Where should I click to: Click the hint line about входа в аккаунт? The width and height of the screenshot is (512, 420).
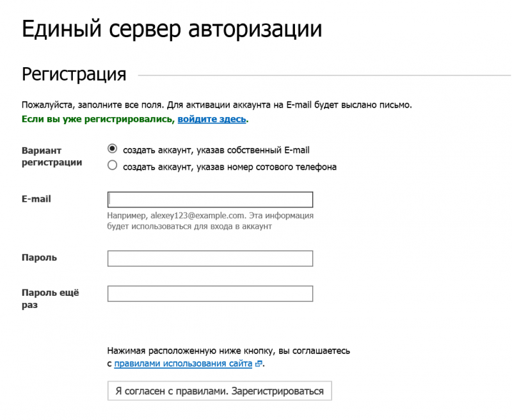tap(189, 226)
